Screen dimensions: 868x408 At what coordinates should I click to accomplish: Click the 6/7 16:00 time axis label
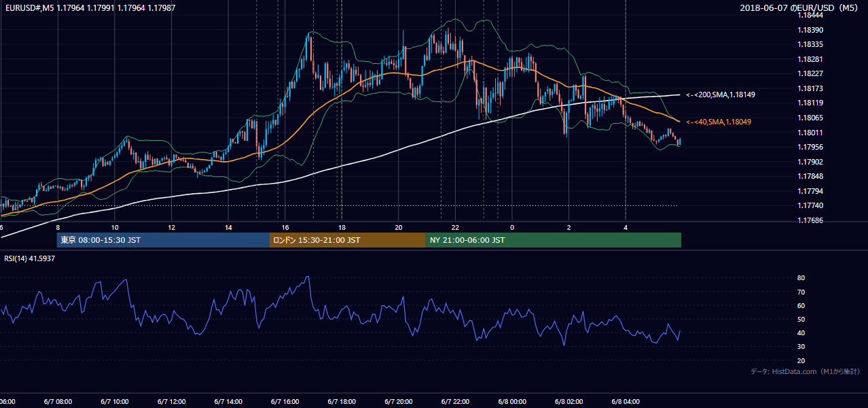(x=285, y=402)
